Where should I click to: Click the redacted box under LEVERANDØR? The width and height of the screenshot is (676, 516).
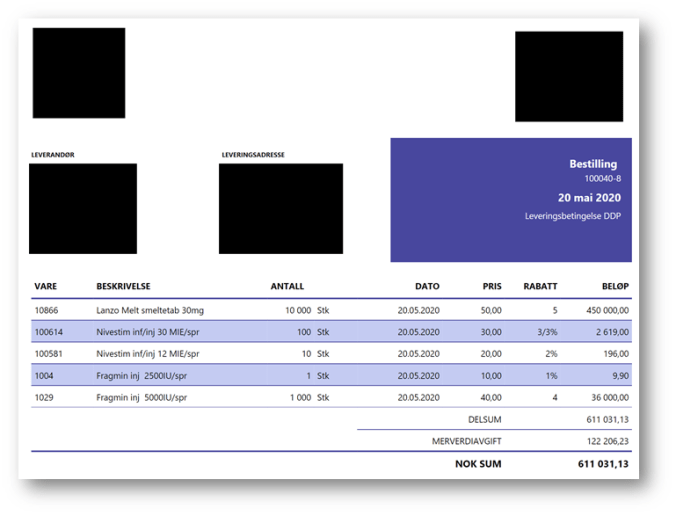(83, 208)
